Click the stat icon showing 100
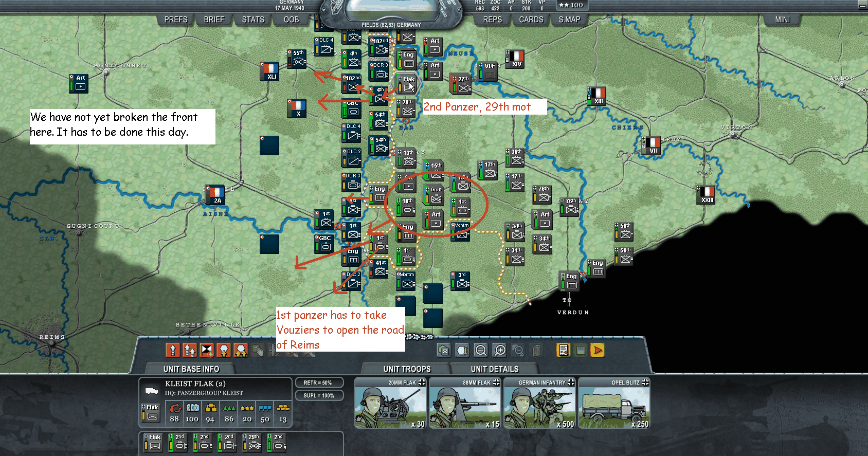 click(x=192, y=408)
